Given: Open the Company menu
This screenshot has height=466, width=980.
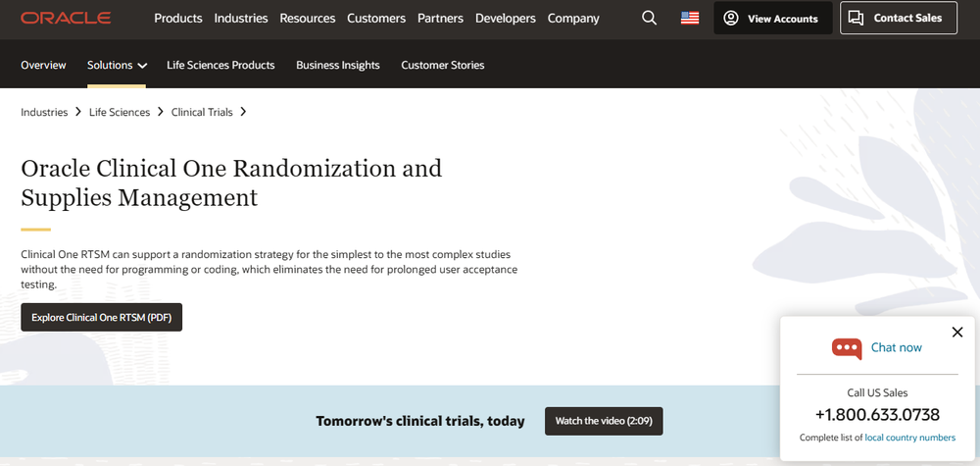Looking at the screenshot, I should pos(573,18).
